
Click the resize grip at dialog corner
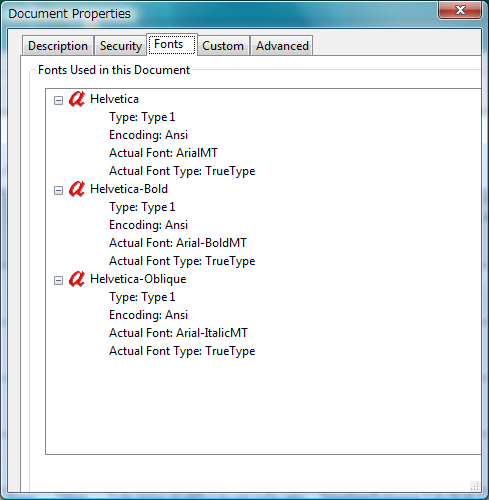point(474,486)
